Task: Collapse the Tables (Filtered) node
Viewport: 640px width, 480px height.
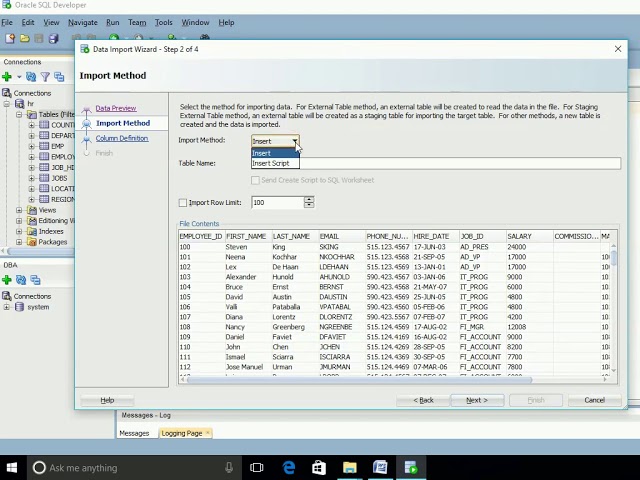Action: [19, 114]
